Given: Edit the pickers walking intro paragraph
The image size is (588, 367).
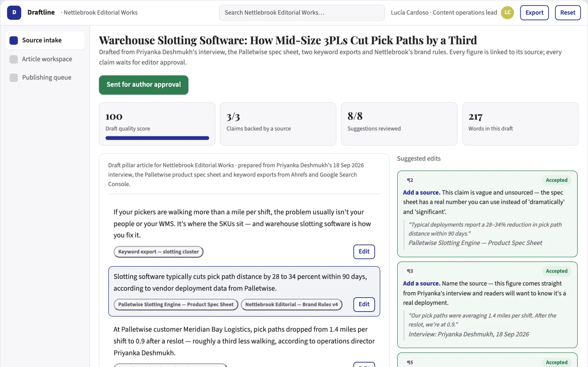Looking at the screenshot, I should 364,252.
